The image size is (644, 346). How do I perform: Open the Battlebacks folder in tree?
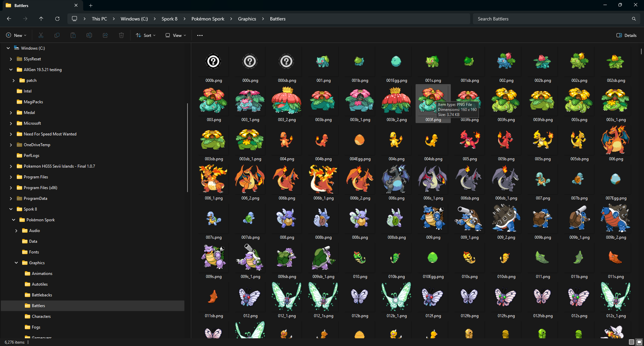click(x=42, y=295)
